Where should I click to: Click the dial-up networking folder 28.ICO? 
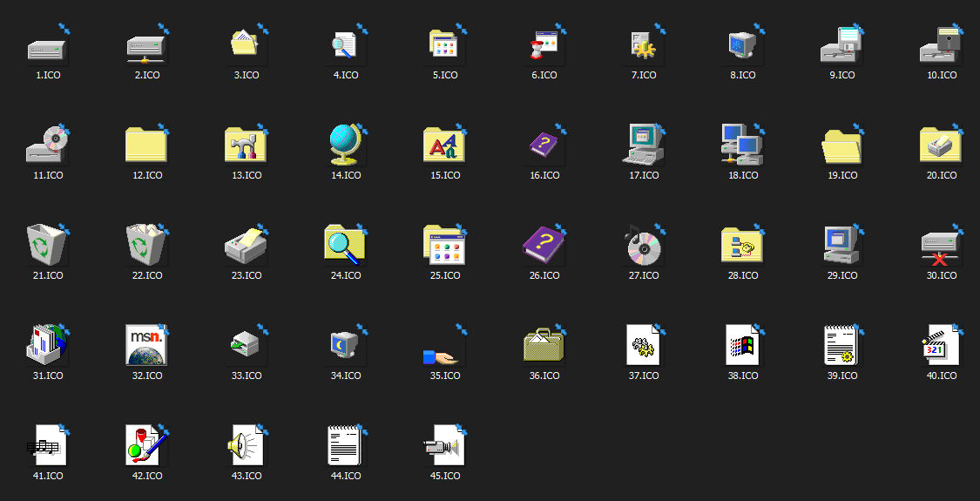click(x=742, y=245)
